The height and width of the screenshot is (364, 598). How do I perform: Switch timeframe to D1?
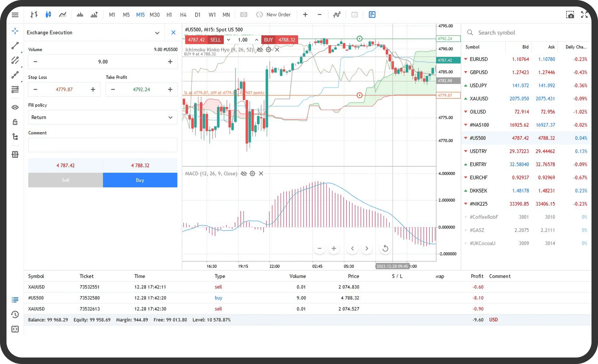pyautogui.click(x=198, y=15)
